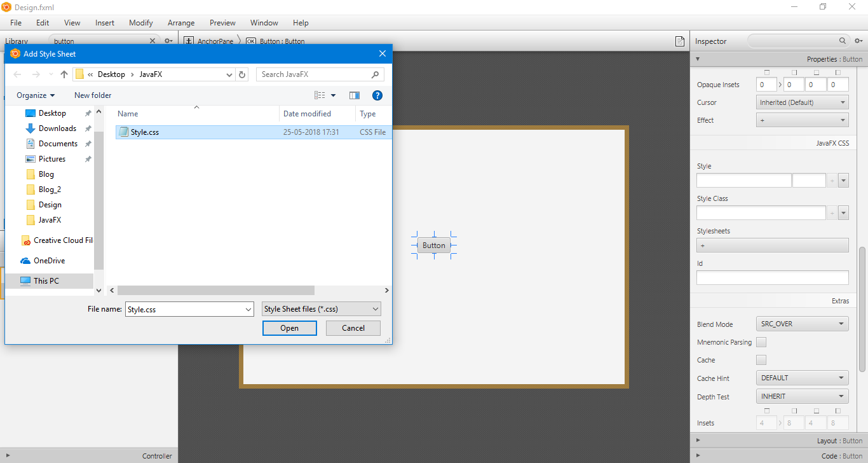Screen dimensions: 868x463
Task: Click the Inspector panel gear icon
Action: (x=858, y=41)
